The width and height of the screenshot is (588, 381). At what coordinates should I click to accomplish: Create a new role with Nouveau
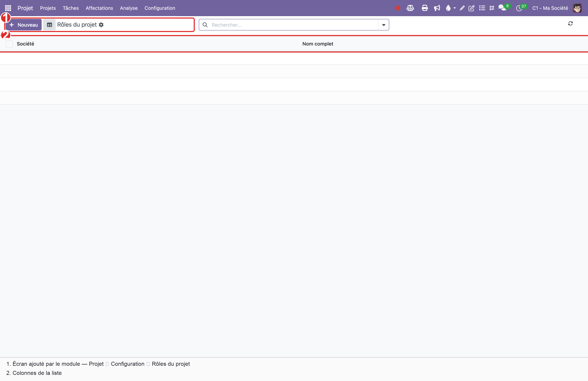[x=23, y=25]
